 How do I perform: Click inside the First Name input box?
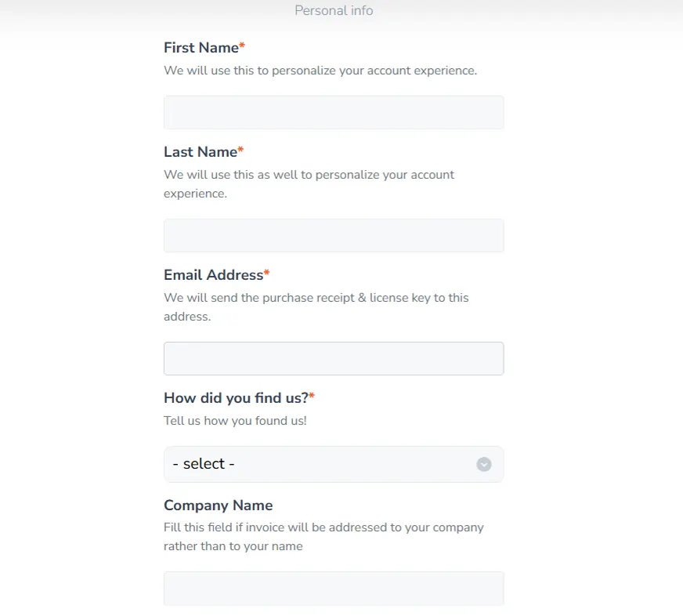[x=333, y=111]
